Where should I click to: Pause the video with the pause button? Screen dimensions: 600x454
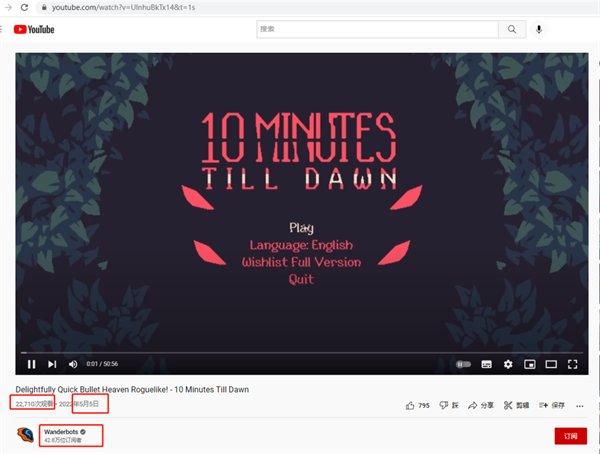click(x=31, y=364)
